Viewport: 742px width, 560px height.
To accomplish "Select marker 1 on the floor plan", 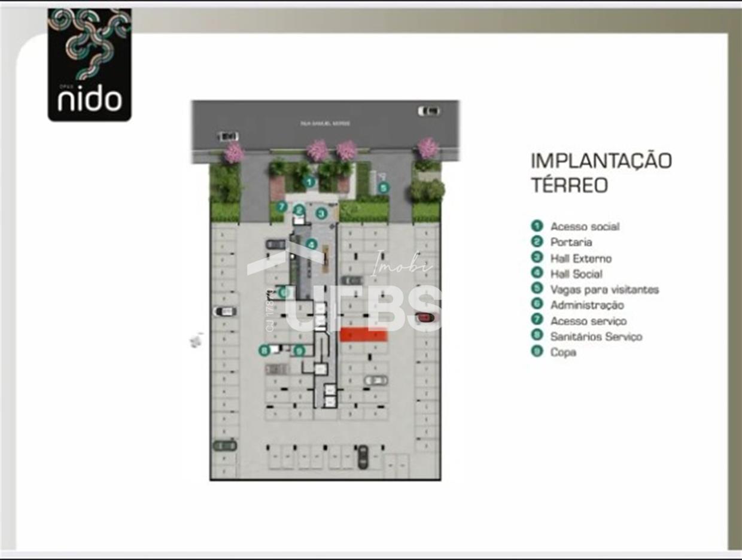I will [x=309, y=182].
